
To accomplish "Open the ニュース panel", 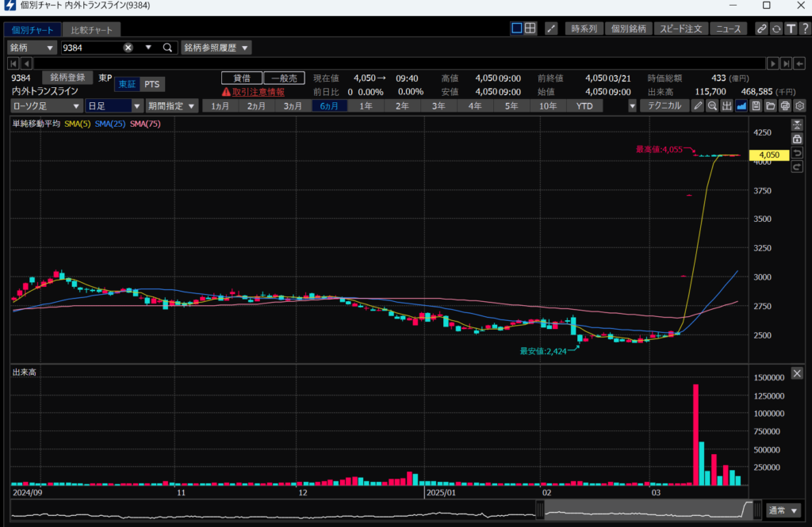I will coord(728,29).
